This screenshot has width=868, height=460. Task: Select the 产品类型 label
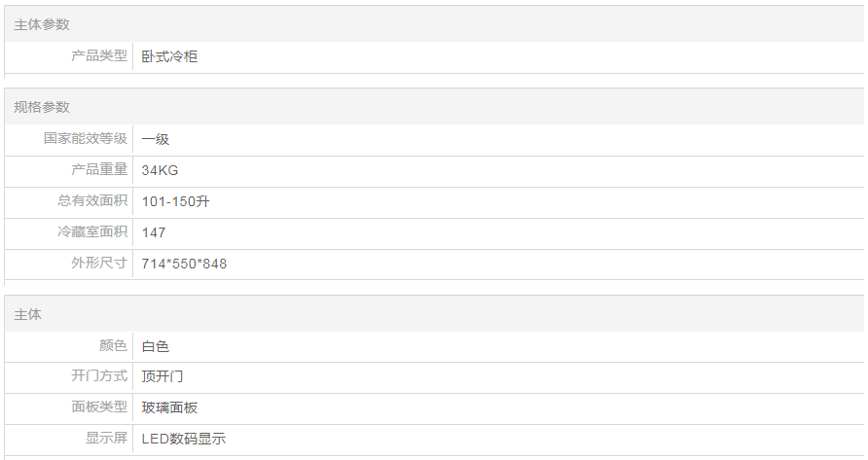coord(99,56)
